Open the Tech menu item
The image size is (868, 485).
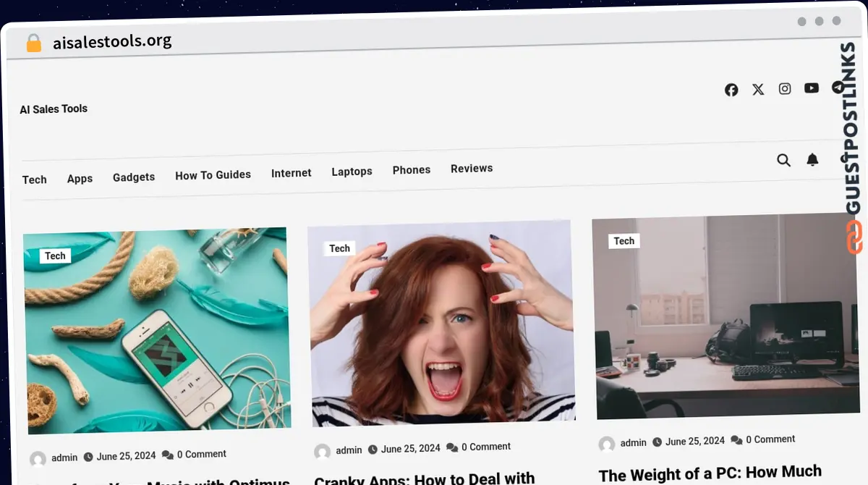pos(34,180)
